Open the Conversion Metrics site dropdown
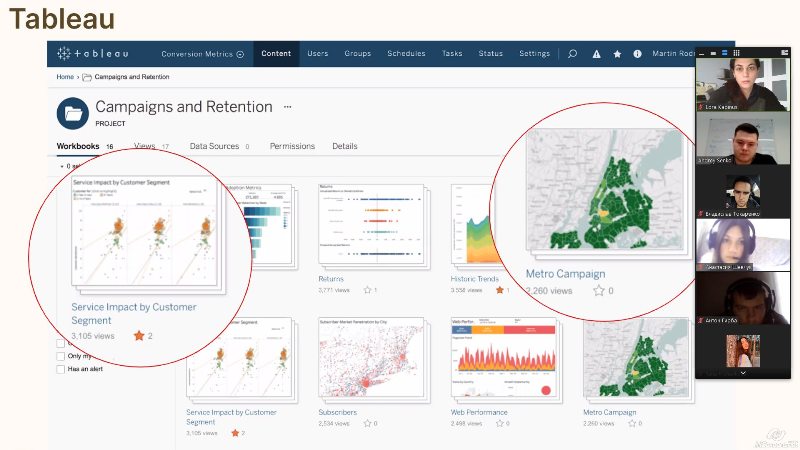Viewport: 800px width, 450px height. 203,54
